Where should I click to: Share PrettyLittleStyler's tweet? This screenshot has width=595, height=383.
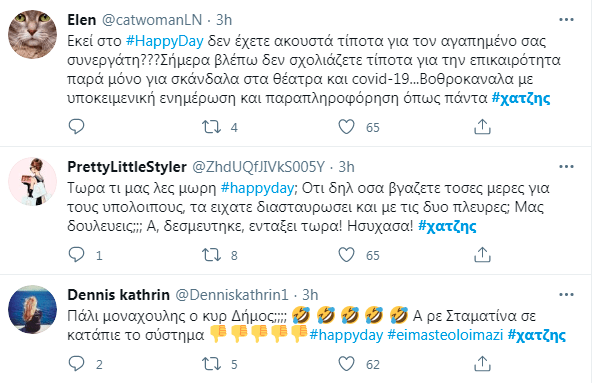tap(482, 255)
